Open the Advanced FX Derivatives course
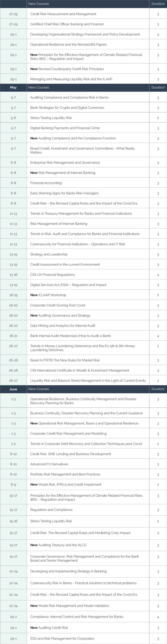This screenshot has height=644, width=167. (49, 464)
